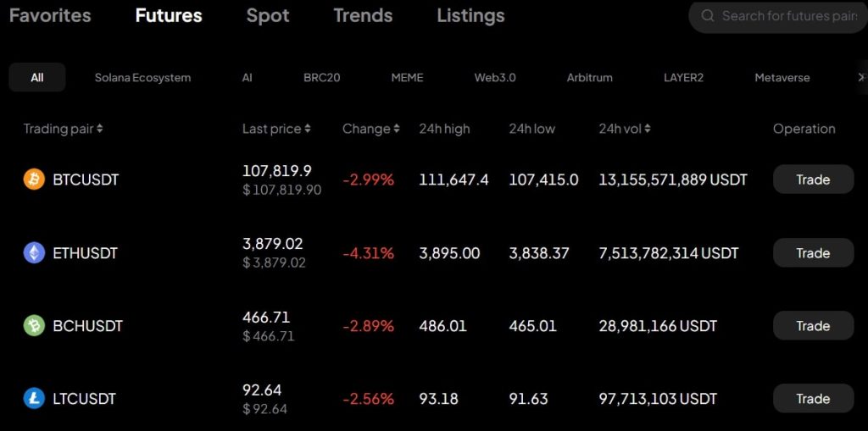Focus the futures pair search field
This screenshot has width=868, height=431.
tap(788, 16)
